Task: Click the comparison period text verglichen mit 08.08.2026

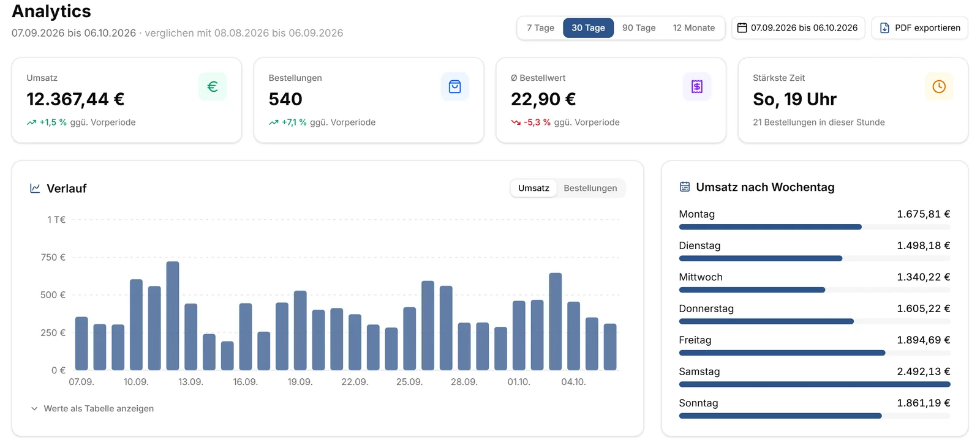Action: [x=206, y=33]
